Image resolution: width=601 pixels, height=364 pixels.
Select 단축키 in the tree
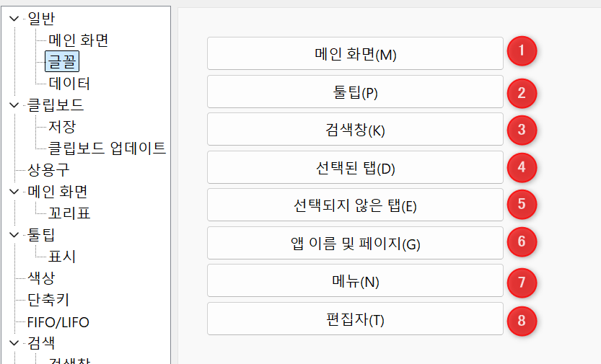pyautogui.click(x=48, y=300)
